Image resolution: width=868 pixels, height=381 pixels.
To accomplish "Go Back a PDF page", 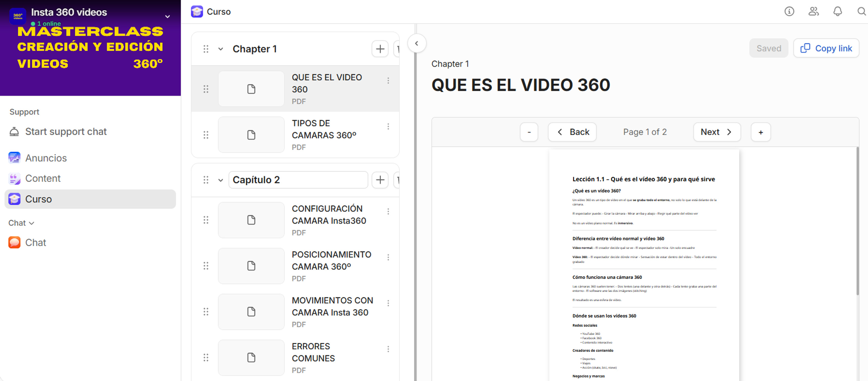I will (572, 132).
